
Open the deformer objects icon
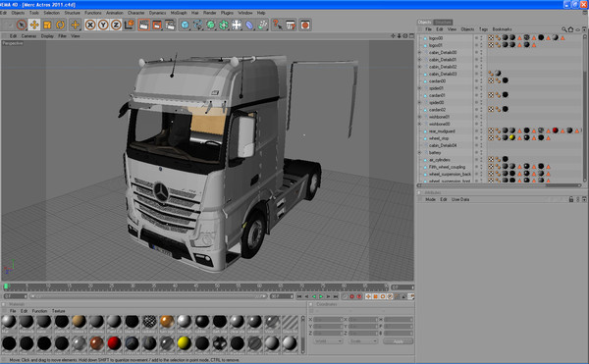tap(237, 26)
